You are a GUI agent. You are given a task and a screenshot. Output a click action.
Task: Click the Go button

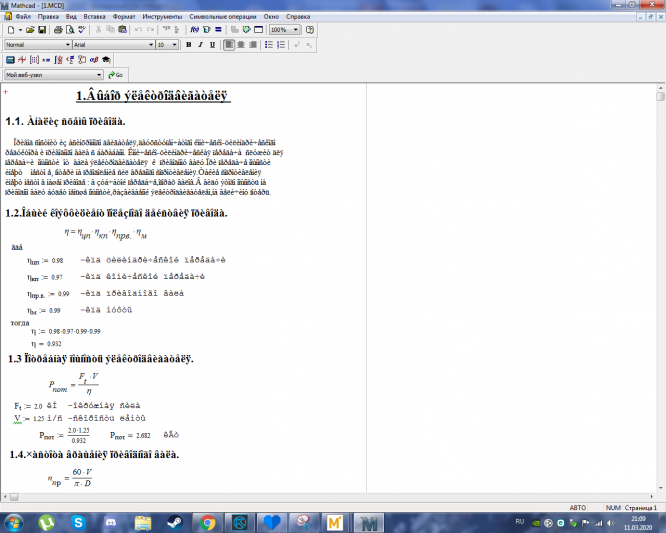(x=116, y=75)
